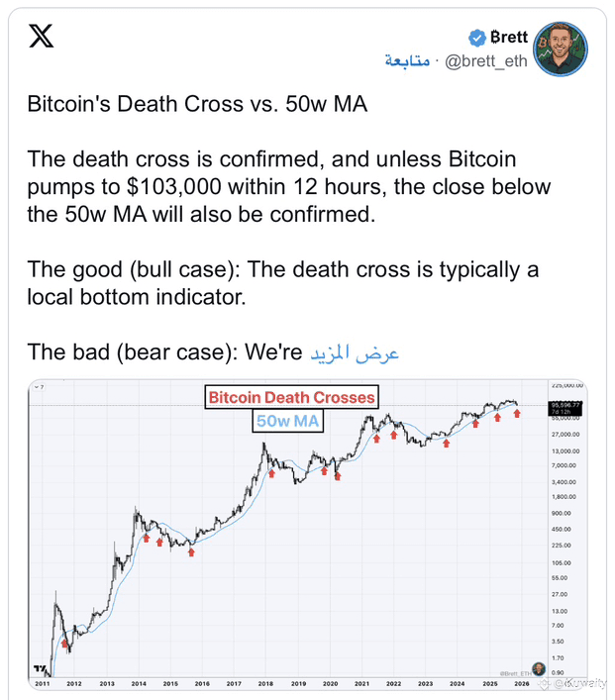This screenshot has height=700, width=615.
Task: Open the @brett_eth handle link
Action: coord(485,61)
